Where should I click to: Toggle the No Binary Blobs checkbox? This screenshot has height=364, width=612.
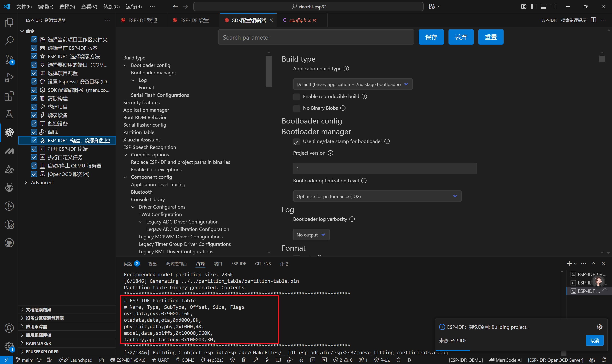296,108
